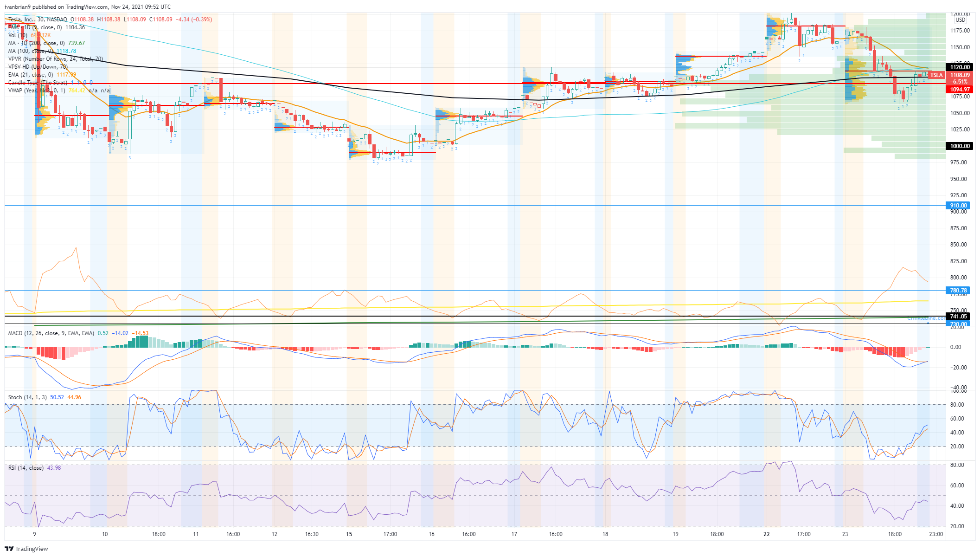Select the MA (100, close, 0) legend
This screenshot has height=557, width=980.
coord(31,51)
